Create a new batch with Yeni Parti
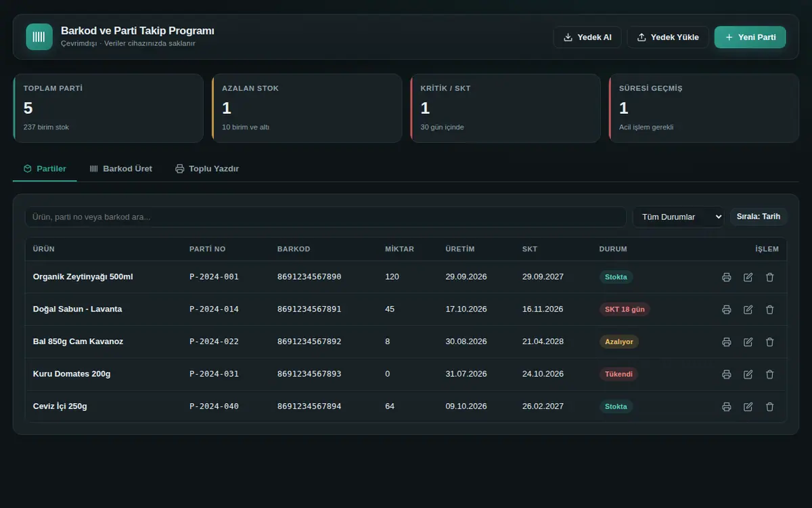812x508 pixels. coord(750,37)
